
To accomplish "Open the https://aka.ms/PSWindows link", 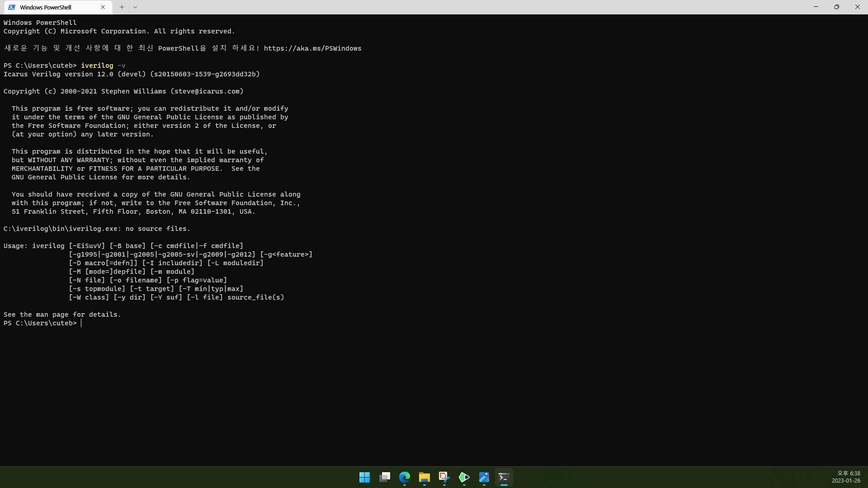I will coord(312,48).
